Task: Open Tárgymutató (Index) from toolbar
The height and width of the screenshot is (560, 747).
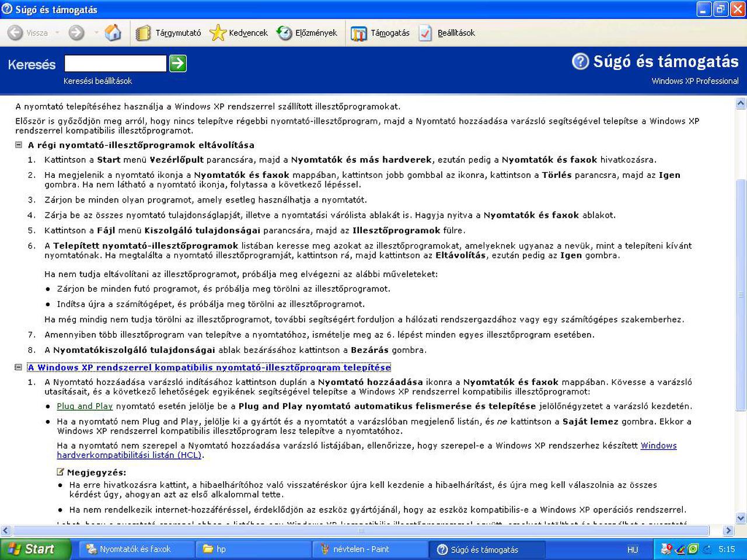Action: (169, 33)
